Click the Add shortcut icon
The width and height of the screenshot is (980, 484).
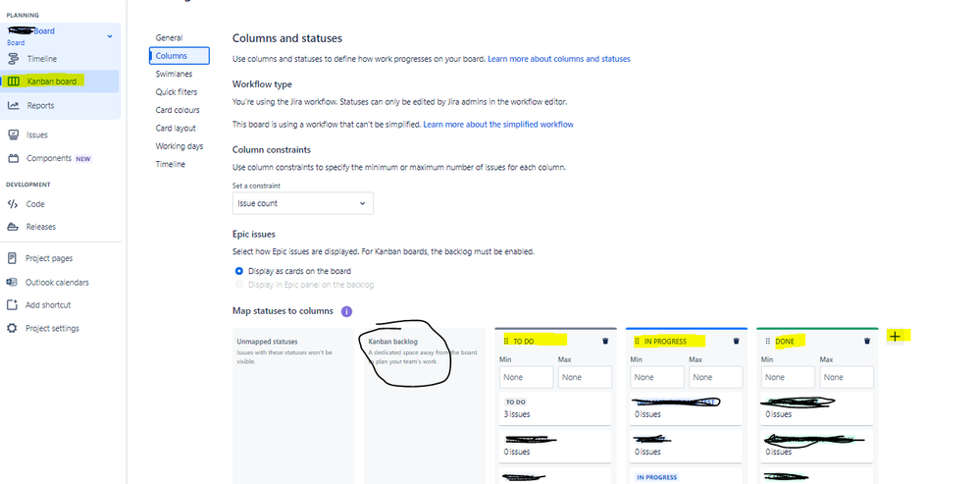point(12,305)
